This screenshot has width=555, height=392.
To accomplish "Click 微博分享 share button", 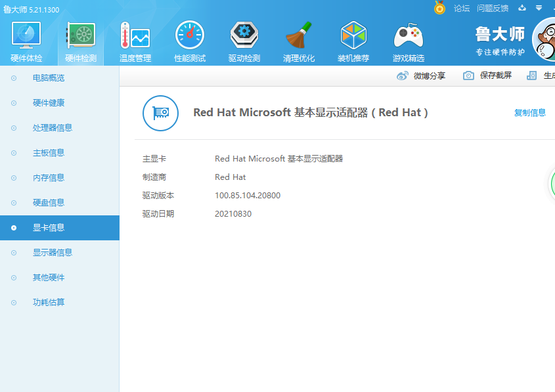I will click(x=421, y=76).
